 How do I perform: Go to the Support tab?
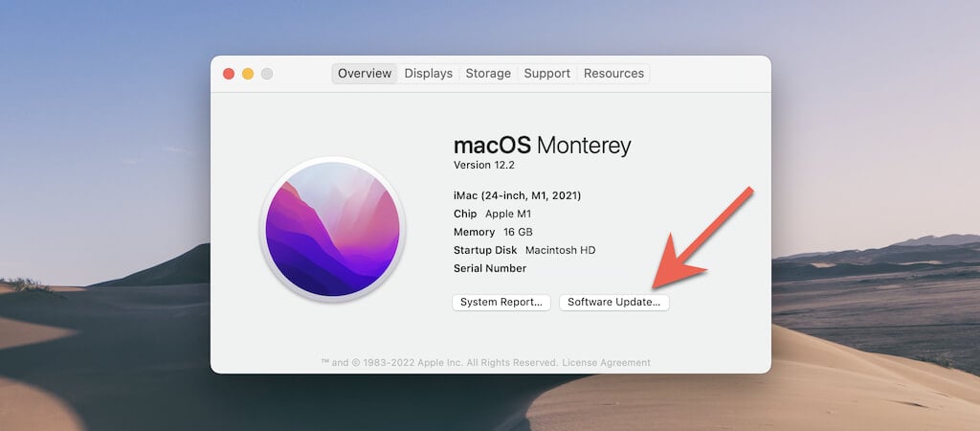point(546,74)
